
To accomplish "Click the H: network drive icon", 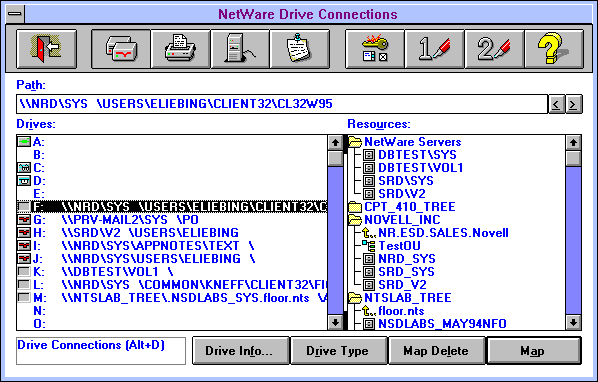I will coord(24,233).
